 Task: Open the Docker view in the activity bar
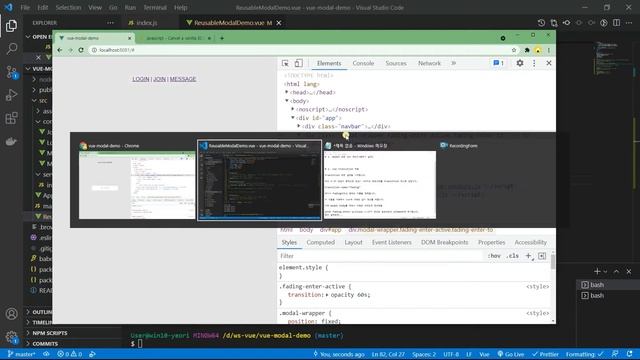(11, 141)
